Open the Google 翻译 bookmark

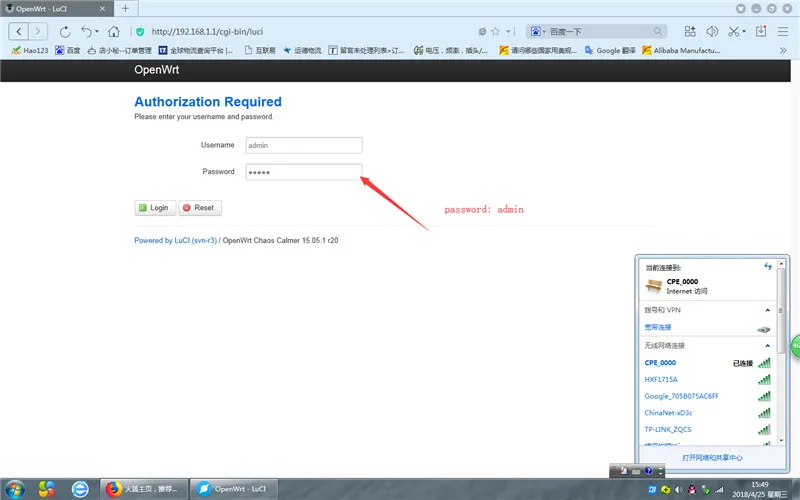click(610, 51)
